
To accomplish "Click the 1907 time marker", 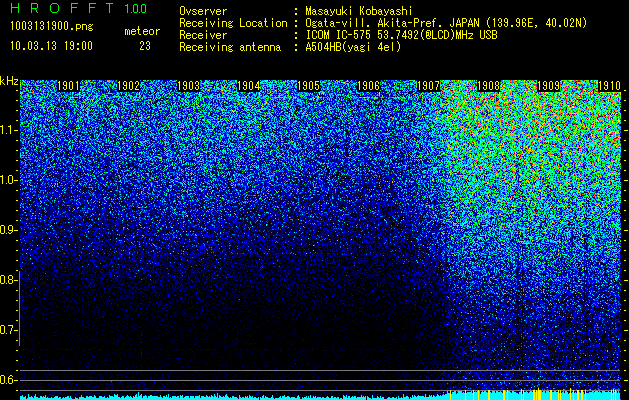I will pos(429,86).
